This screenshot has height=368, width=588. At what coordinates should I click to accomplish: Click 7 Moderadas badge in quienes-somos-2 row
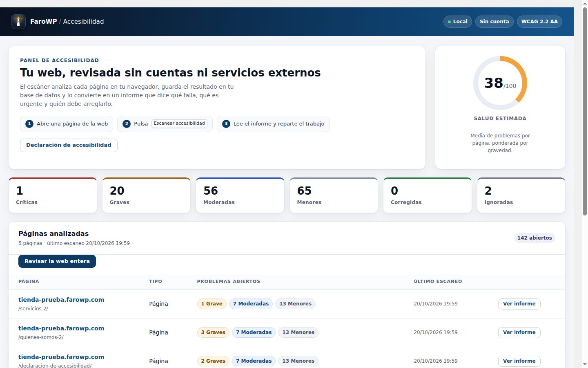(254, 332)
